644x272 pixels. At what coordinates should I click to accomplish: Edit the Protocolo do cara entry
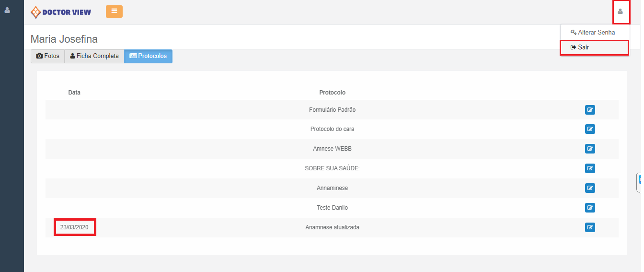coord(590,129)
